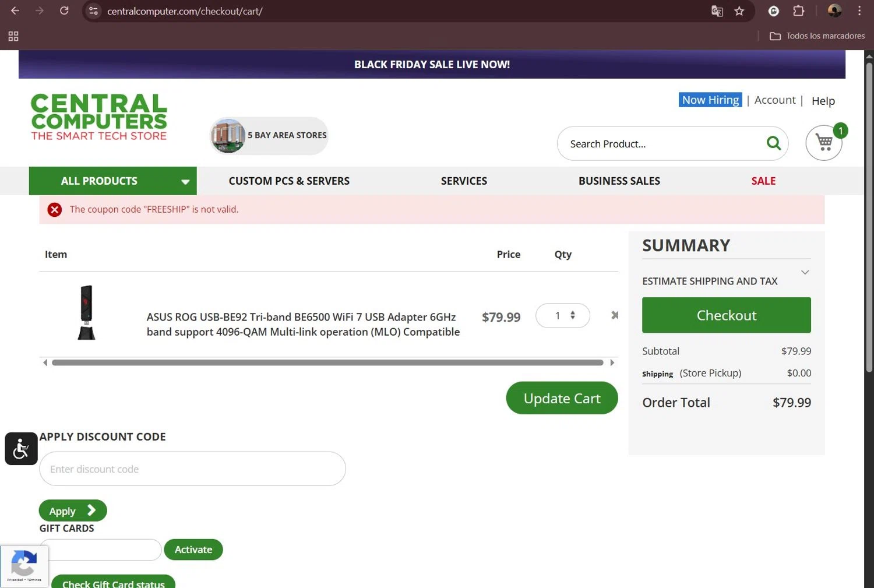Click scrollbar left arrow in cart table
This screenshot has height=588, width=874.
[x=45, y=362]
